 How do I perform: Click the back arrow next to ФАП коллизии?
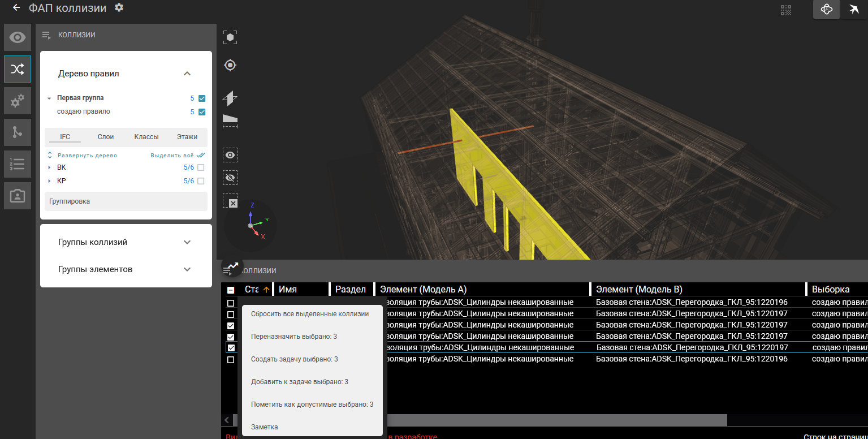coord(16,8)
